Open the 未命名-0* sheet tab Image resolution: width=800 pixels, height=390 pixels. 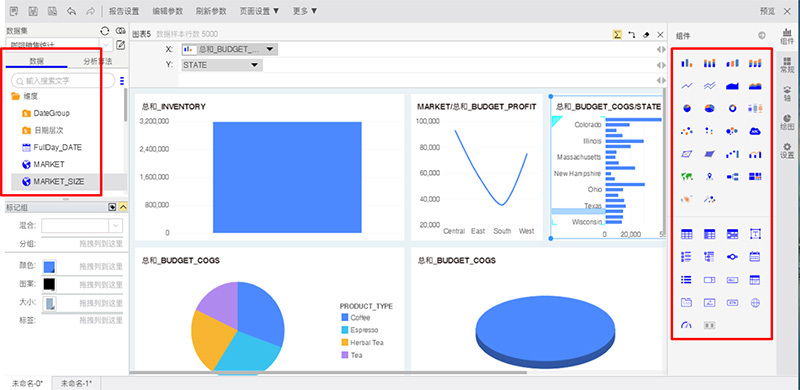[x=28, y=383]
